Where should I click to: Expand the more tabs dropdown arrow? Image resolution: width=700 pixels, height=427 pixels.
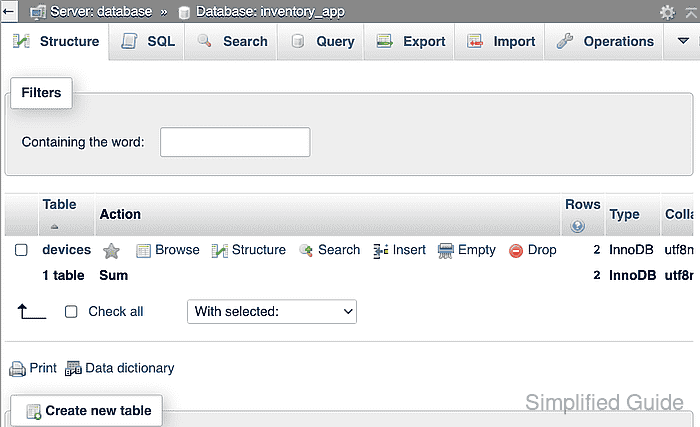pos(683,41)
